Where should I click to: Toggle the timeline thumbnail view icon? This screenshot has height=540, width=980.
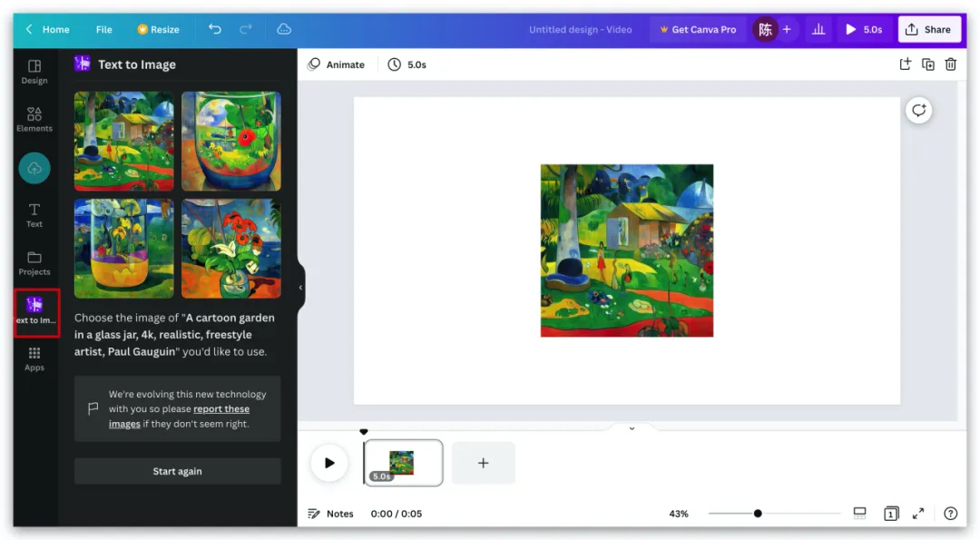click(x=860, y=514)
